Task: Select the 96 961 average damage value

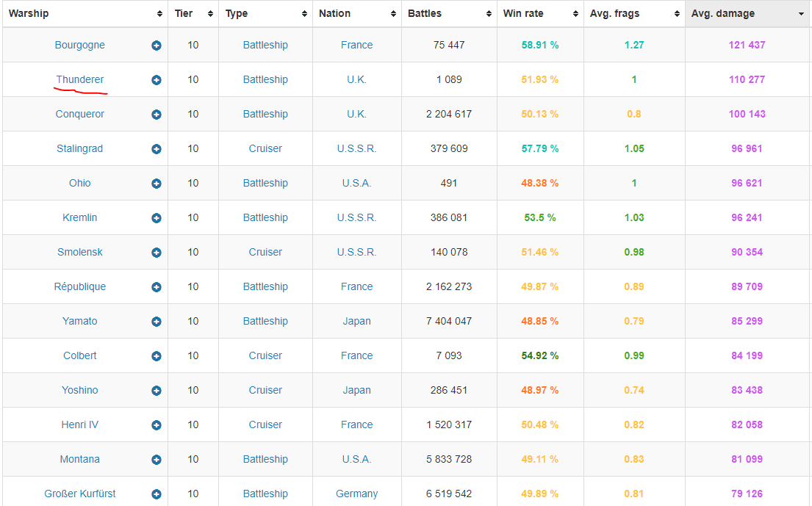Action: point(747,148)
